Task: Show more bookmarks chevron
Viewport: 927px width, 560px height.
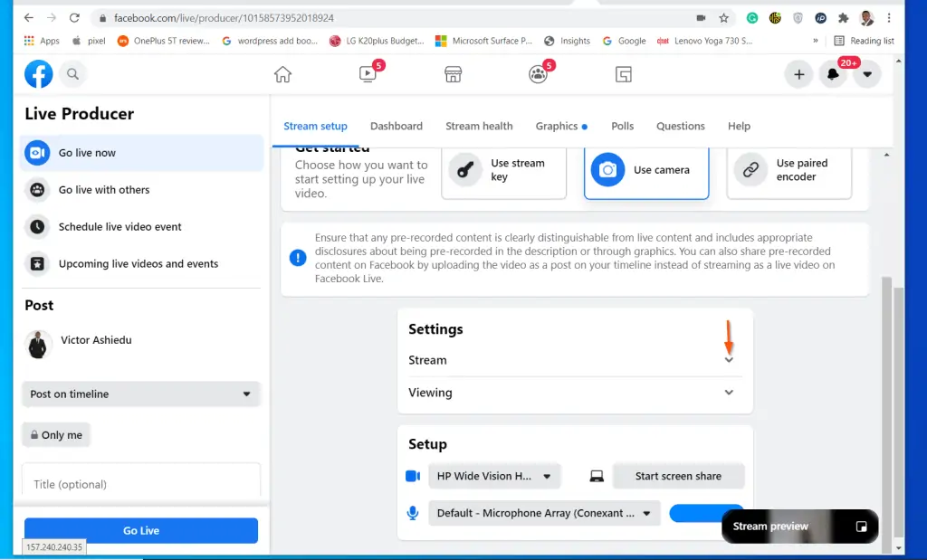Action: point(816,41)
